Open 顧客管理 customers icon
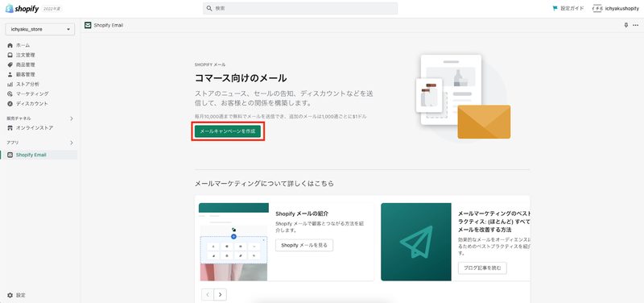644x303 pixels. click(x=10, y=74)
